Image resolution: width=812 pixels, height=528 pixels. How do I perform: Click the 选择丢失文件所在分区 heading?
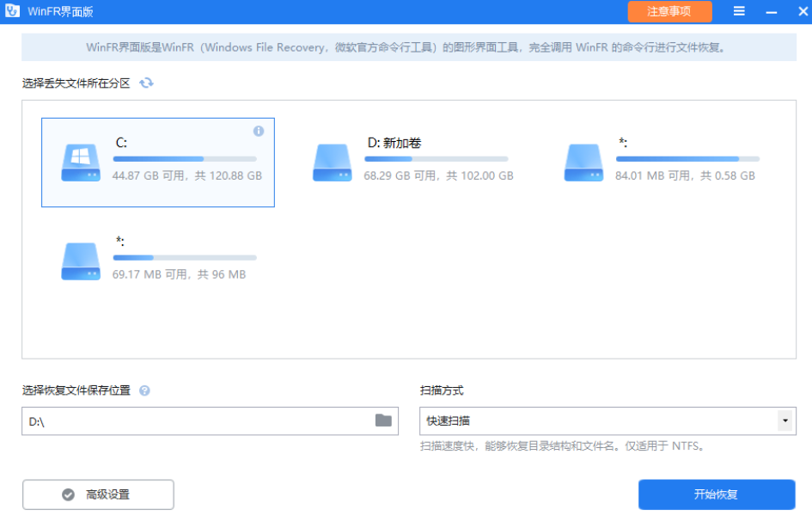(x=76, y=83)
